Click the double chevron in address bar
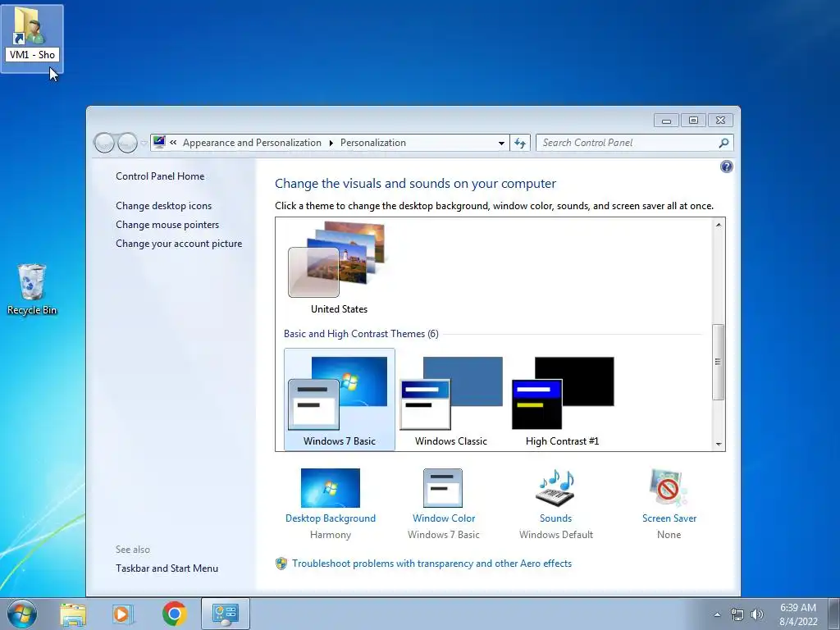This screenshot has height=630, width=840. (173, 143)
